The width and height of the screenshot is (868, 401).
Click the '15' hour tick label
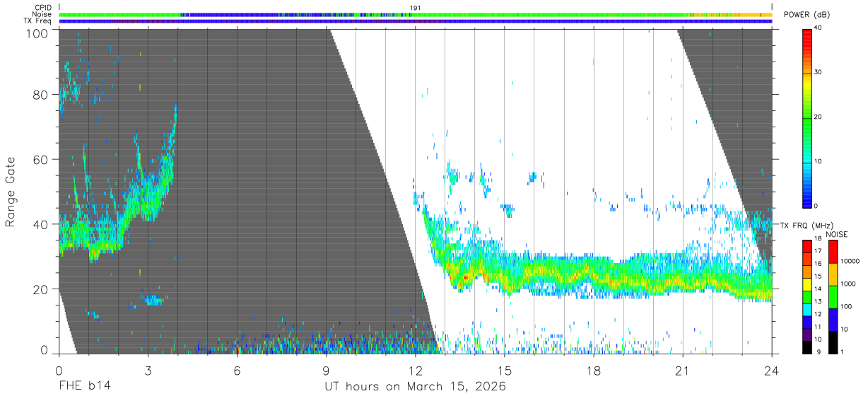point(505,370)
